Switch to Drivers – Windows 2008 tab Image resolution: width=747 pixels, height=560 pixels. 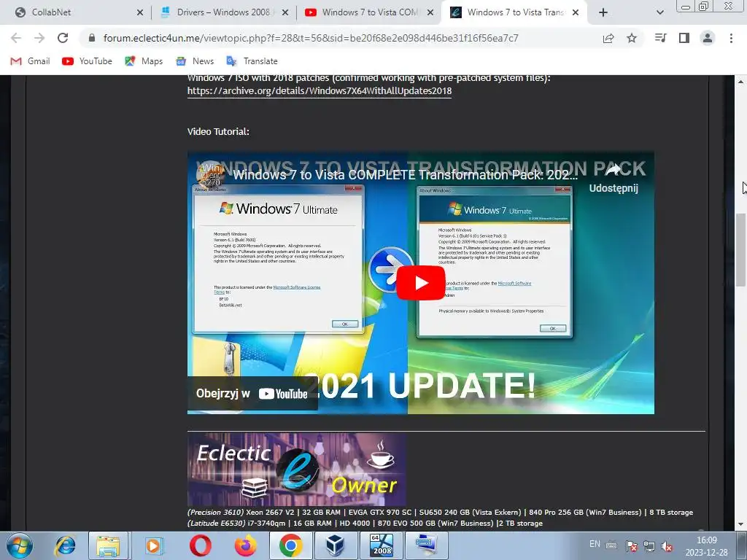pos(223,12)
